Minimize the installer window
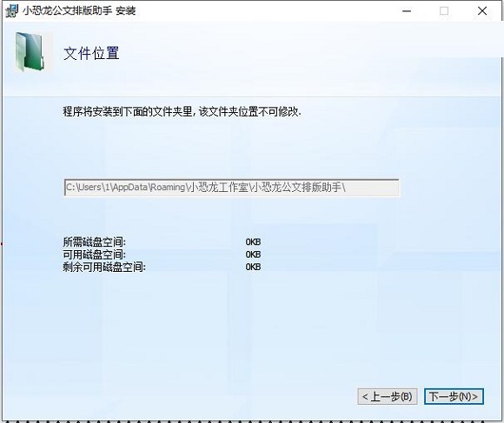 pyautogui.click(x=407, y=11)
